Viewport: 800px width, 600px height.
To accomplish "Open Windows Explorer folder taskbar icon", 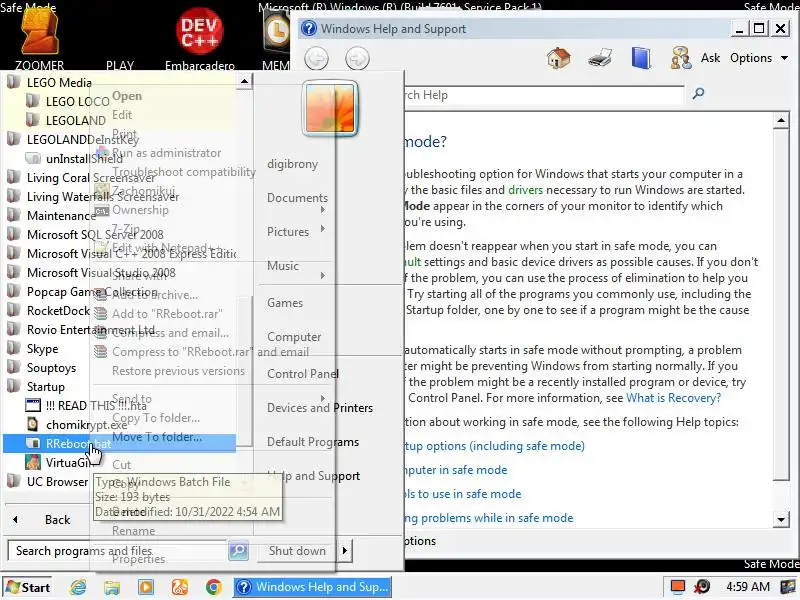I will click(x=112, y=587).
